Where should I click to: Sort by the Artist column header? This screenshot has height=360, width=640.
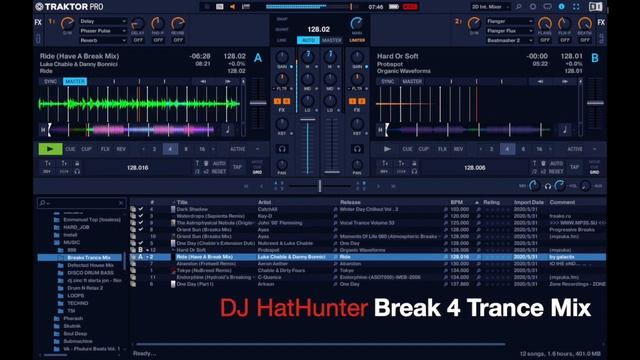(x=264, y=202)
